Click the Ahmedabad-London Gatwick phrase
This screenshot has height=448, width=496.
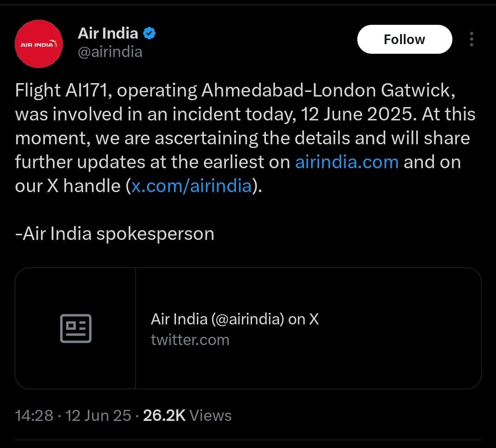pos(328,91)
